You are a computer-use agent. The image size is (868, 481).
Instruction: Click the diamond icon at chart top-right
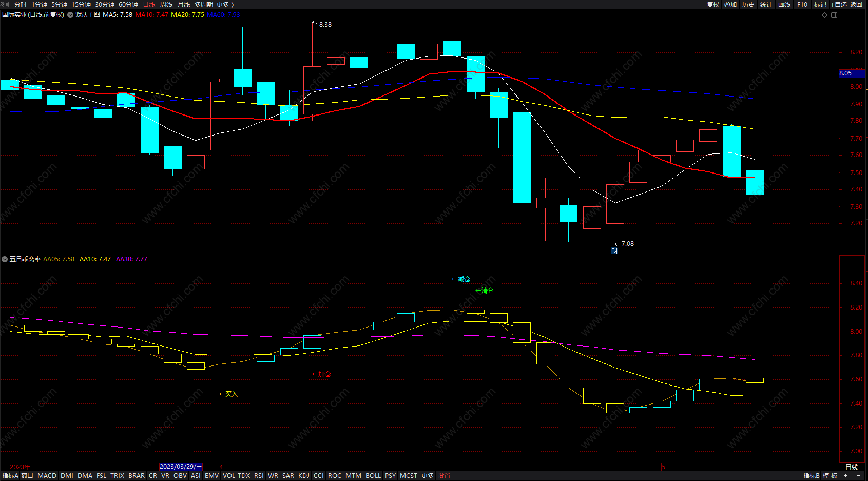[825, 15]
